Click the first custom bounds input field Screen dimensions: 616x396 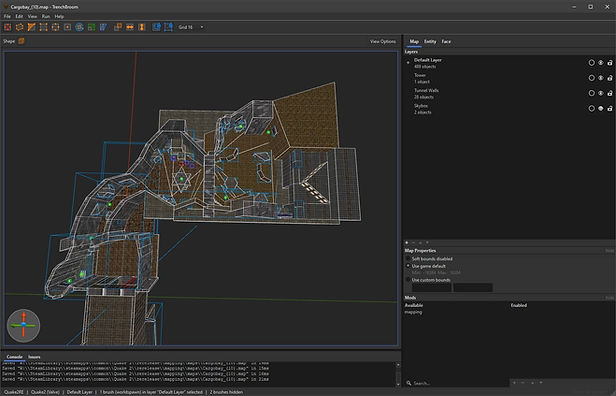pyautogui.click(x=431, y=288)
